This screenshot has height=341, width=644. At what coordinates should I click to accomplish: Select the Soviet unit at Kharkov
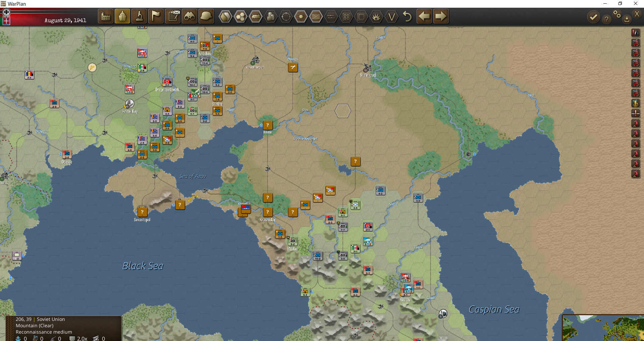205,46
